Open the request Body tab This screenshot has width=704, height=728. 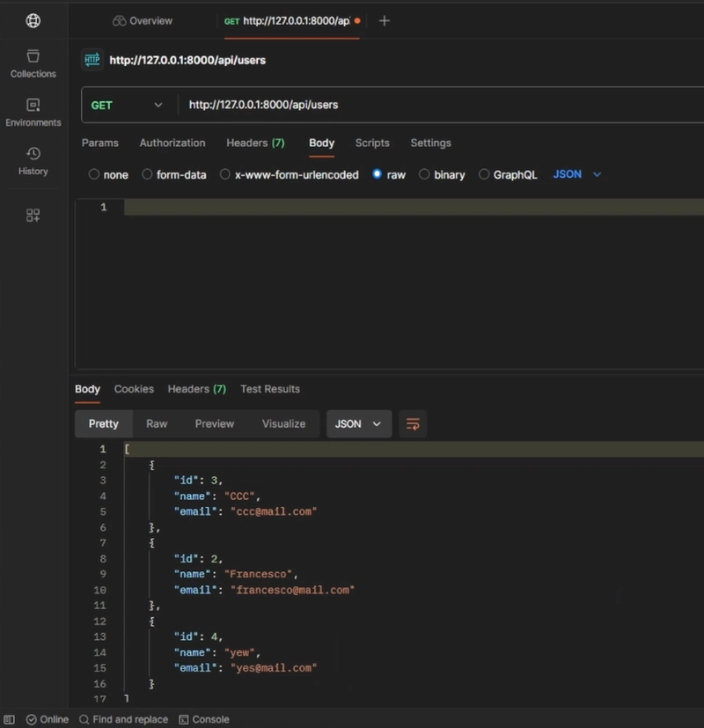[x=321, y=143]
